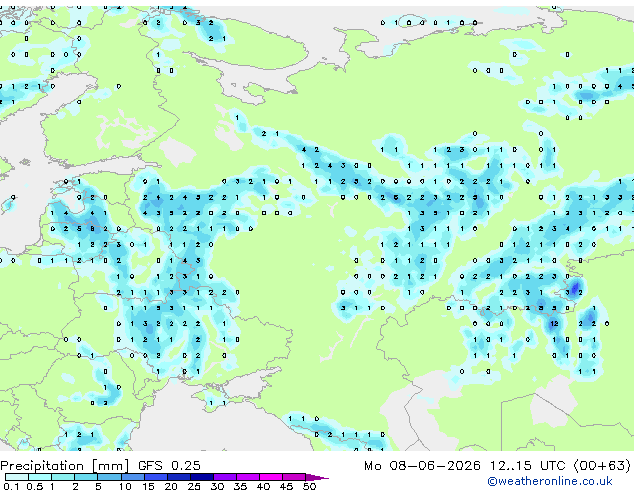Click the 30–35 mm violet legend swatch
The height and width of the screenshot is (490, 634).
225,477
